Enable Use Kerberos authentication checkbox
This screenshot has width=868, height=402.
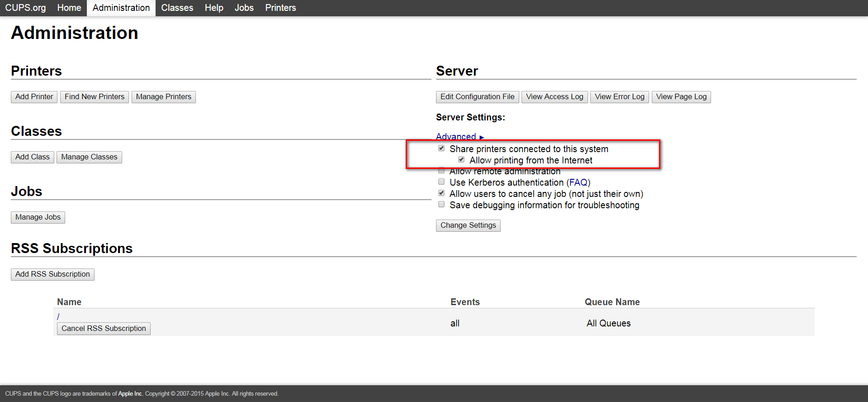(441, 182)
